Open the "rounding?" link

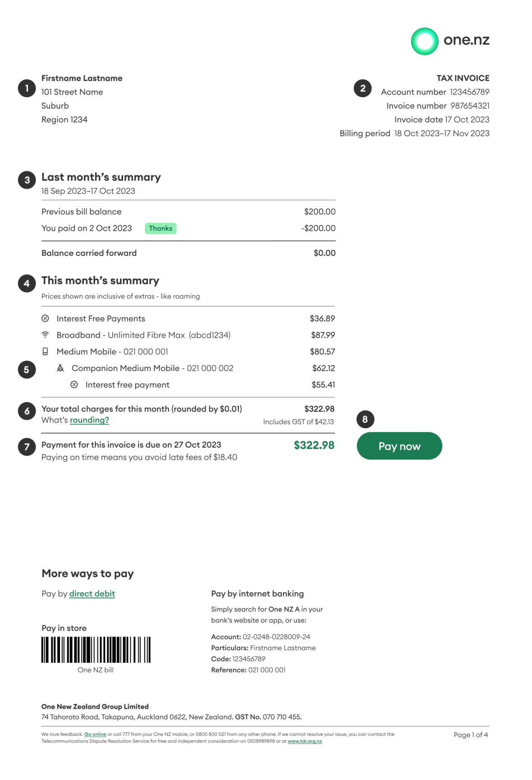pos(89,420)
